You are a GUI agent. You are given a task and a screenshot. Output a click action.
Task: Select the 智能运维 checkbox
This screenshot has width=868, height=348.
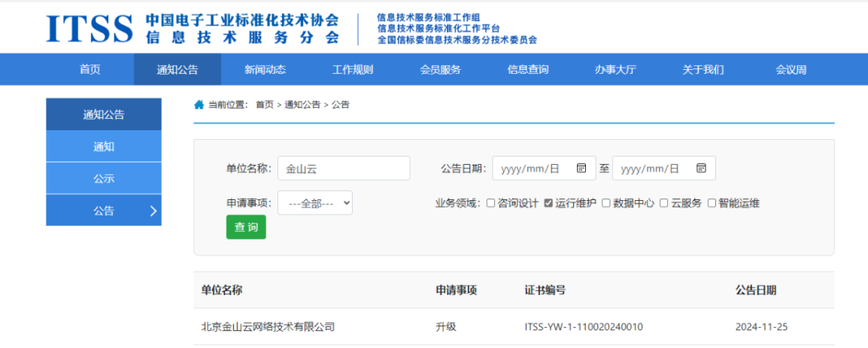711,203
